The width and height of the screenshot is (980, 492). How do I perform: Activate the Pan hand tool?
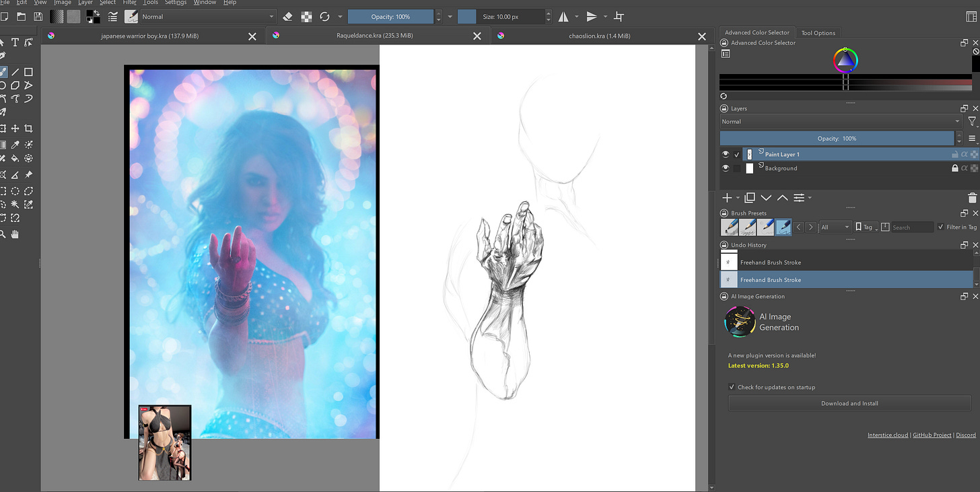coord(15,234)
